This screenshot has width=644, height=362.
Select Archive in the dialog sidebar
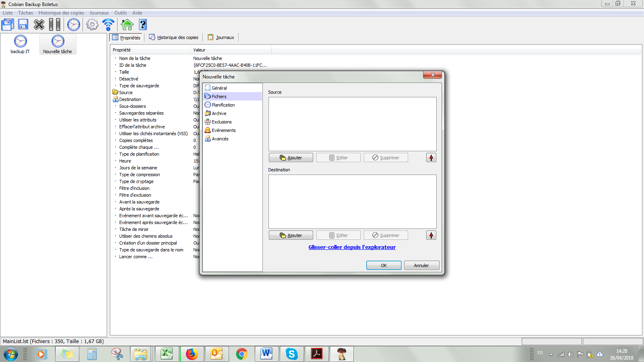pos(219,113)
